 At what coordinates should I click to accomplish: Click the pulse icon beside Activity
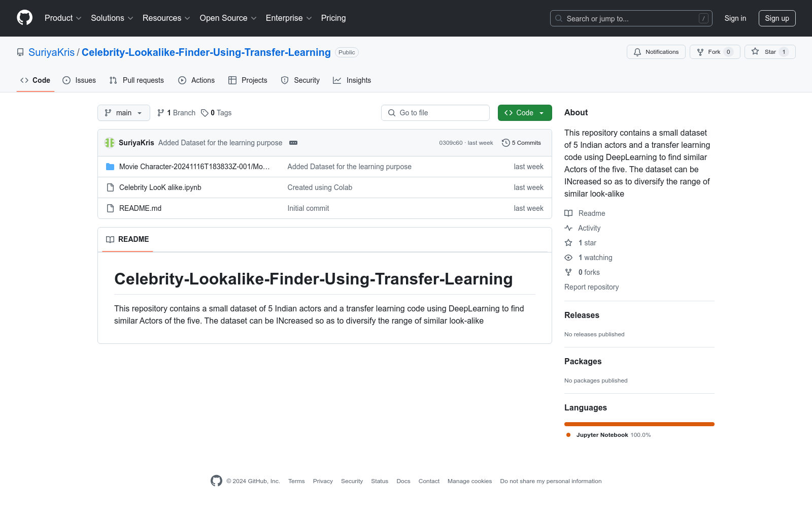(x=568, y=228)
